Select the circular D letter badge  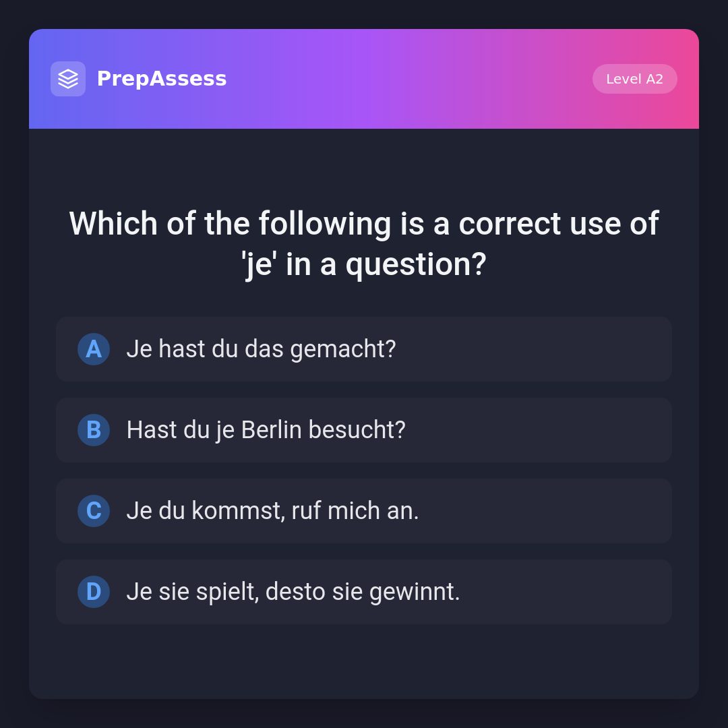(94, 592)
